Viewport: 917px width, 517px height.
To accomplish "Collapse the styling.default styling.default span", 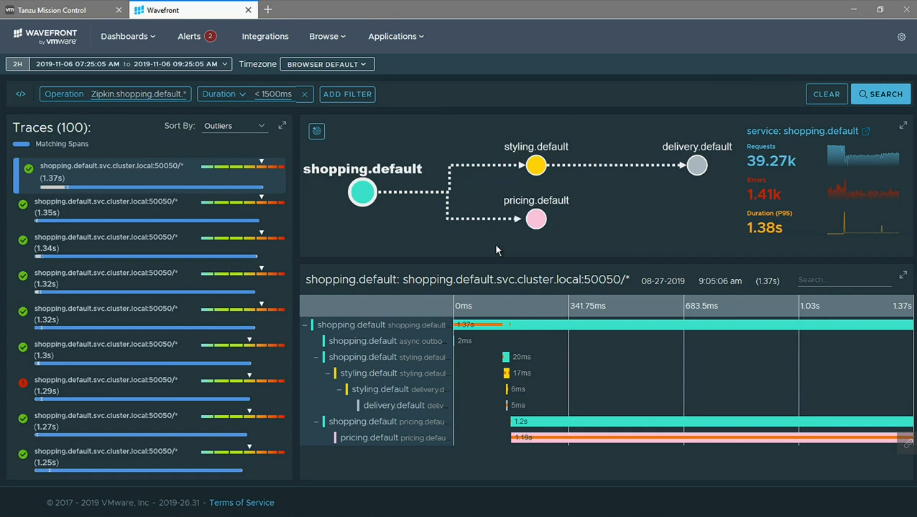I will [328, 373].
